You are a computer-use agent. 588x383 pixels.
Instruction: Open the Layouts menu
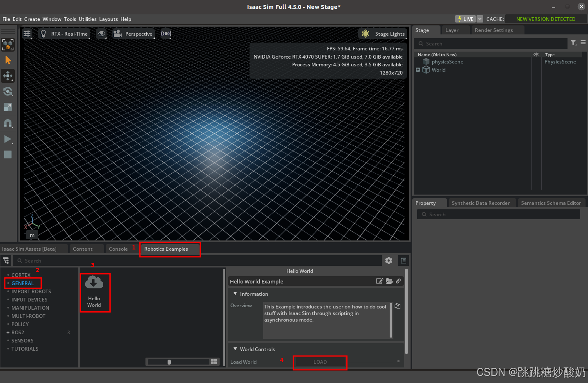coord(109,19)
